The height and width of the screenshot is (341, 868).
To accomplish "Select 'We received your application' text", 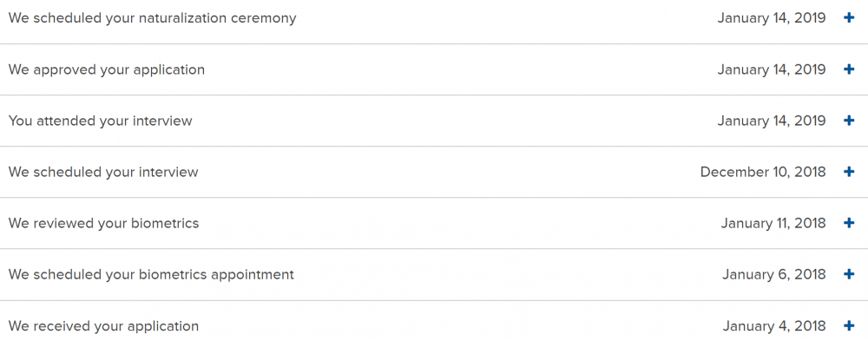I will (x=103, y=326).
